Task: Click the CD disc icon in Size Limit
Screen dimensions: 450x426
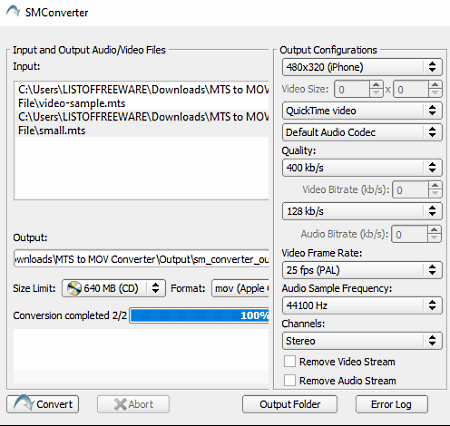Action: [74, 288]
